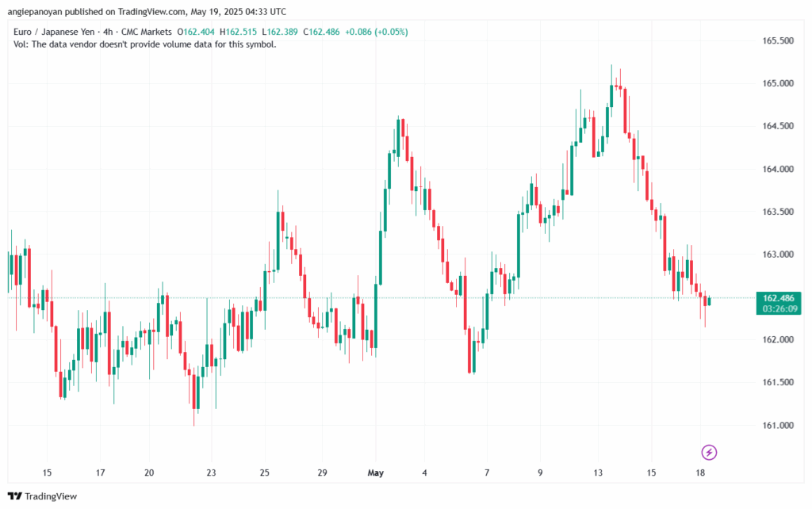Click the green 162.486 current price tag
The image size is (812, 509).
coord(778,297)
